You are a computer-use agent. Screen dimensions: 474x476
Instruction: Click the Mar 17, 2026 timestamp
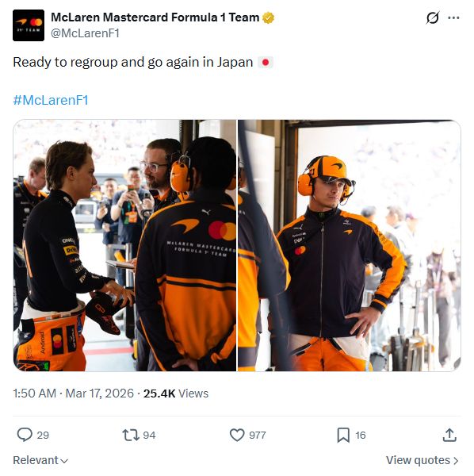coord(99,393)
